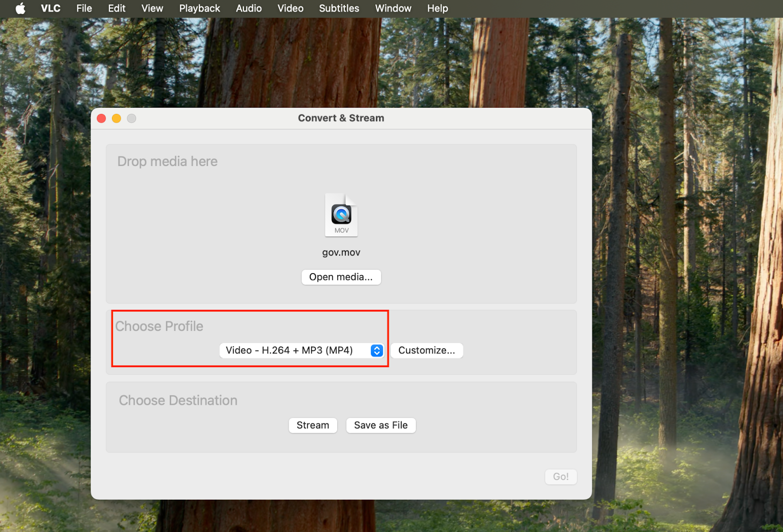
Task: Open the VLC application menu
Action: (50, 8)
